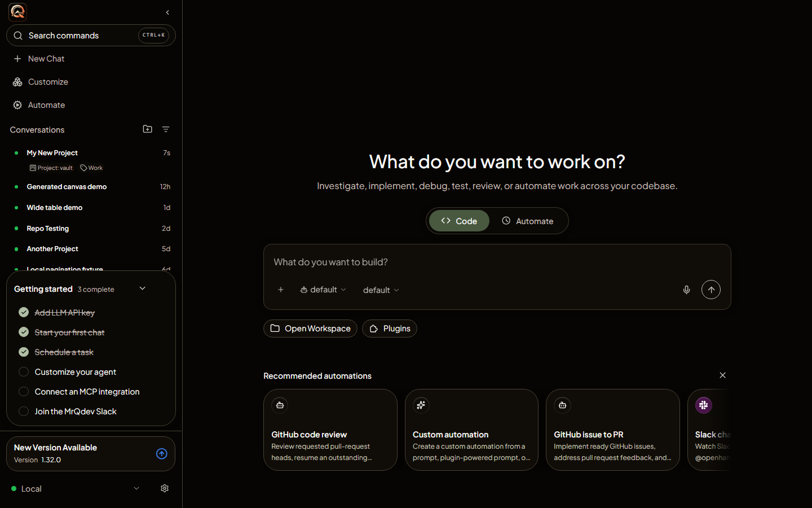Toggle the Start your first chat checkmark
Image resolution: width=812 pixels, height=508 pixels.
click(x=24, y=332)
